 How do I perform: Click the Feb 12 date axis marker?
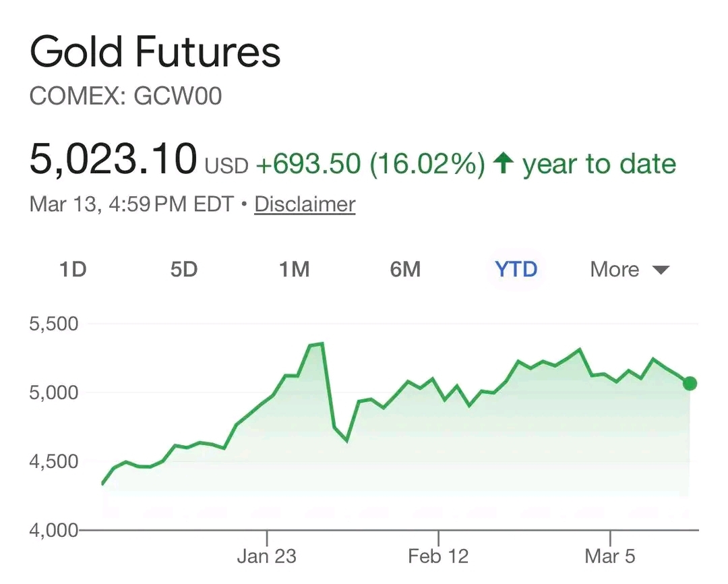438,556
